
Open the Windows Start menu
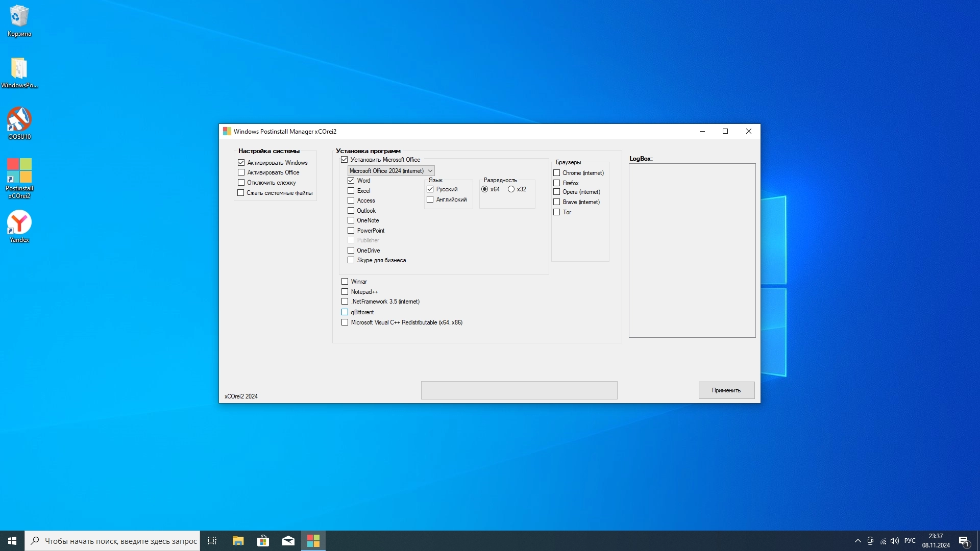pyautogui.click(x=12, y=541)
